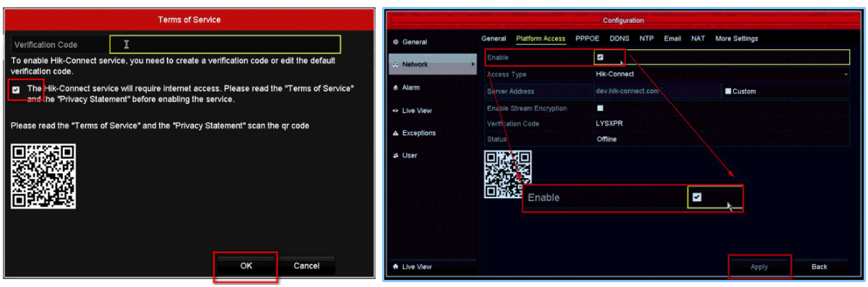The width and height of the screenshot is (868, 287).
Task: Open Alarm settings in sidebar
Action: [410, 88]
